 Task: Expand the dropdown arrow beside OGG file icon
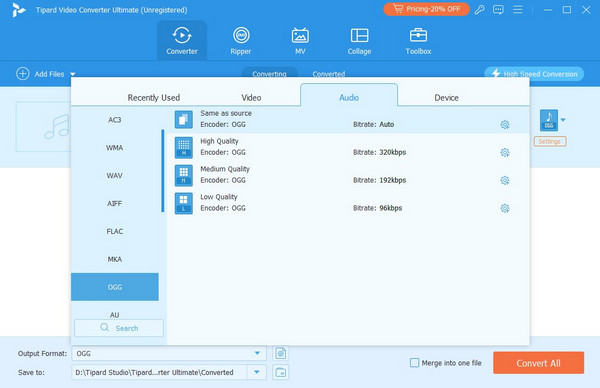(563, 120)
